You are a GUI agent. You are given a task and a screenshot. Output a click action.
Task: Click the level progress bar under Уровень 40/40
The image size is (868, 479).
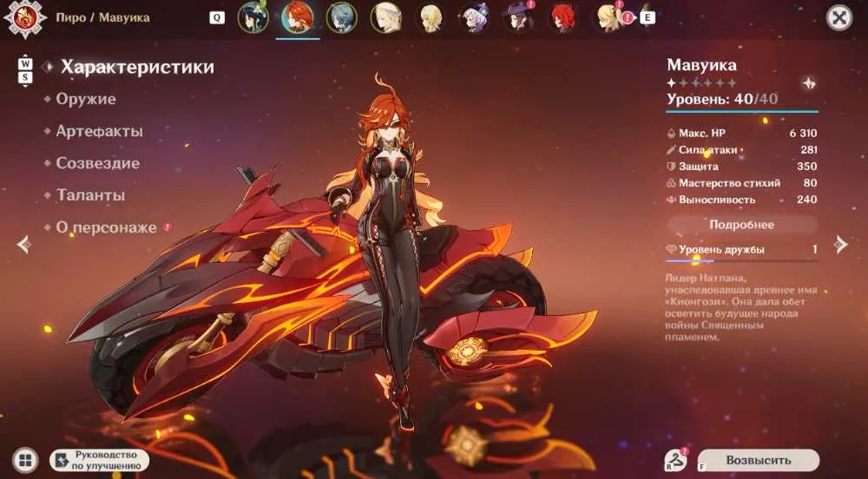point(742,112)
